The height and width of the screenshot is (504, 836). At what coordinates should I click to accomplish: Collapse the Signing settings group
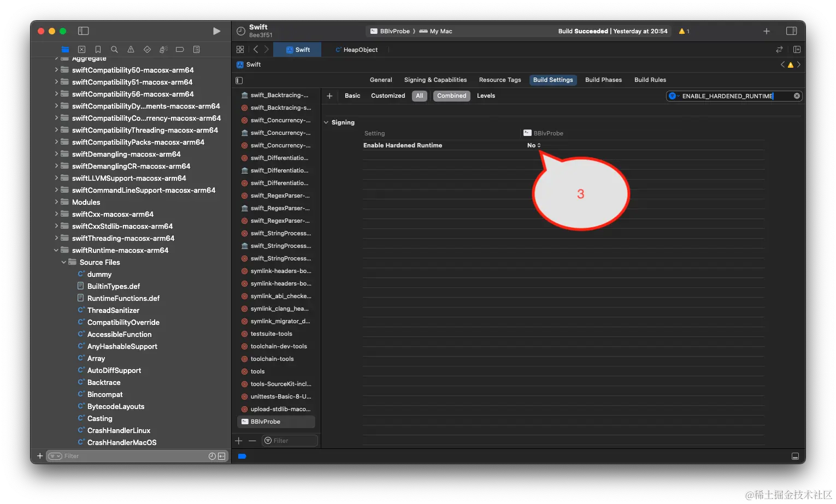point(326,122)
